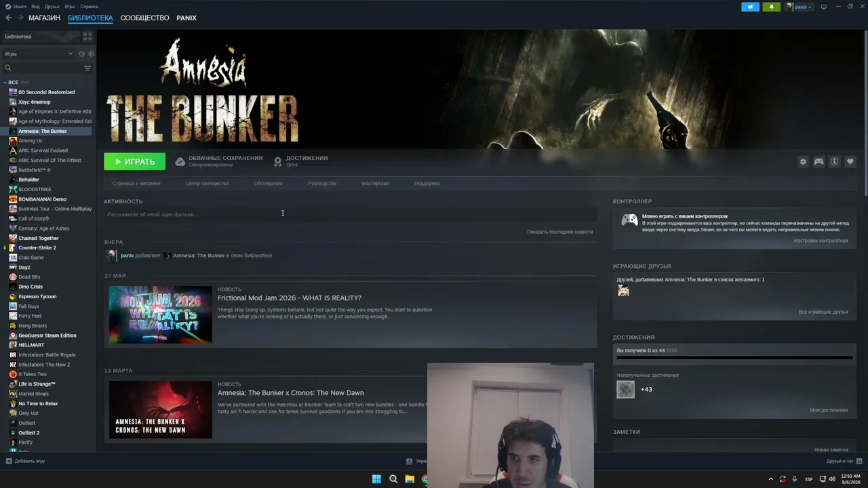Viewport: 868px width, 488px height.
Task: Open the Вид menu
Action: (x=35, y=7)
